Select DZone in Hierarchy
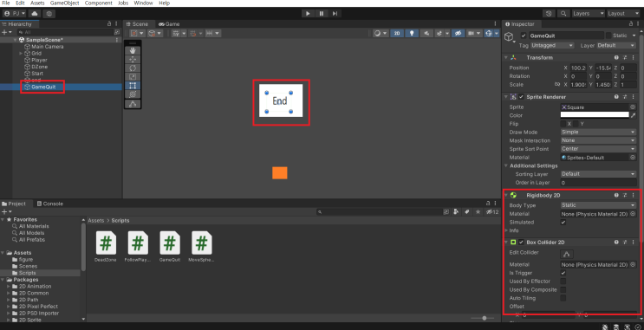Image resolution: width=644 pixels, height=330 pixels. [x=39, y=67]
